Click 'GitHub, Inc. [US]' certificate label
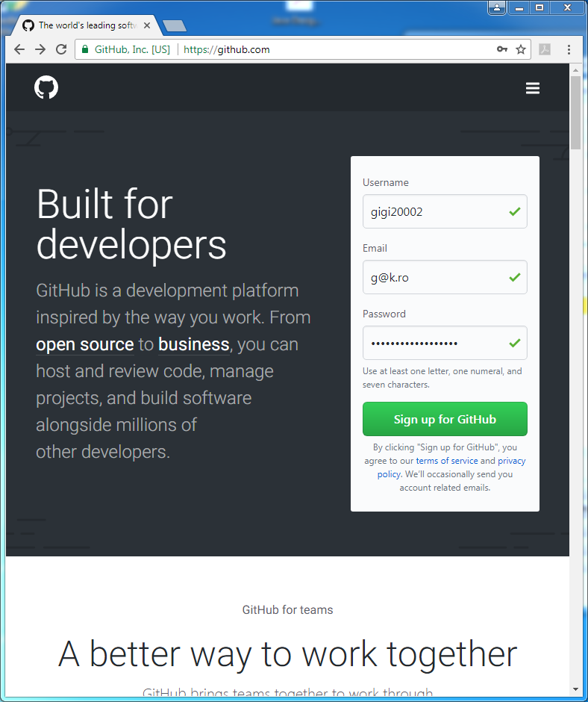 click(133, 49)
